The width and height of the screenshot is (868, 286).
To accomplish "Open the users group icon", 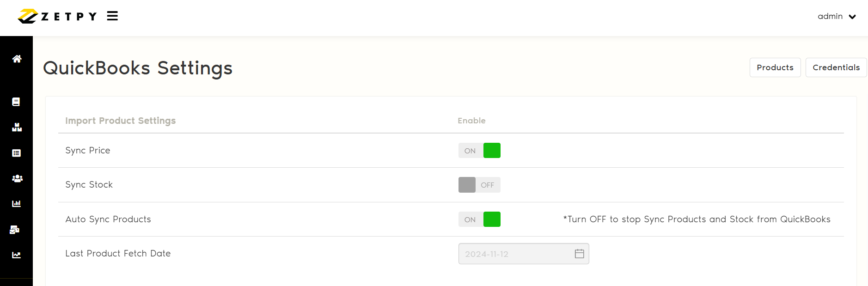I will click(17, 178).
